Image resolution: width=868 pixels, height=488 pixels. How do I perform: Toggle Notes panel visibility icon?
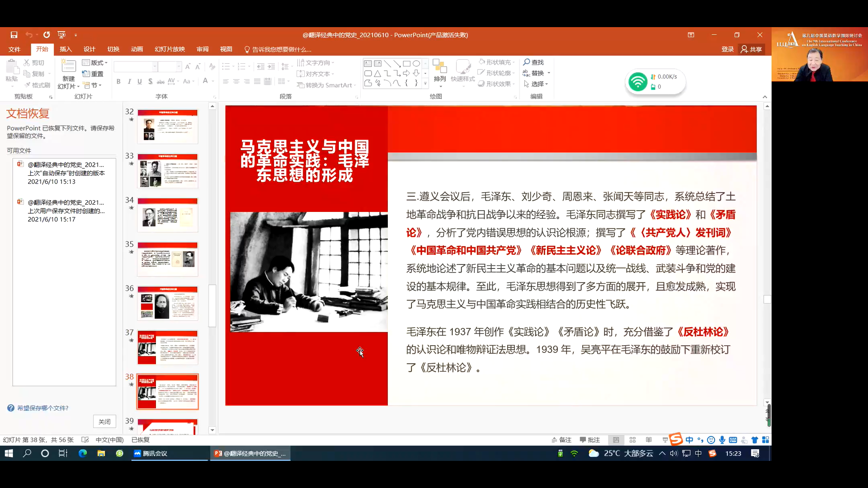pos(561,440)
